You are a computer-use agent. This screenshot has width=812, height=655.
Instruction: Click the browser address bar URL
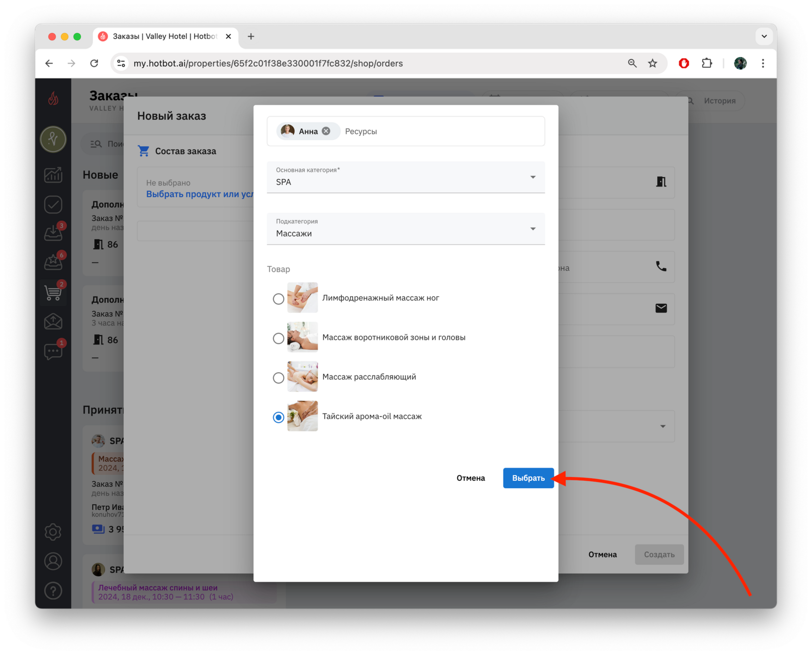pos(268,63)
